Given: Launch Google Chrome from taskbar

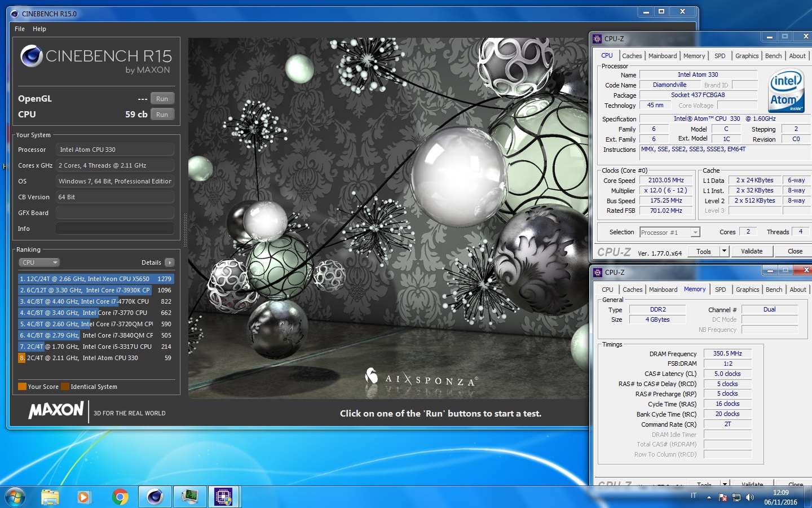Looking at the screenshot, I should (120, 497).
